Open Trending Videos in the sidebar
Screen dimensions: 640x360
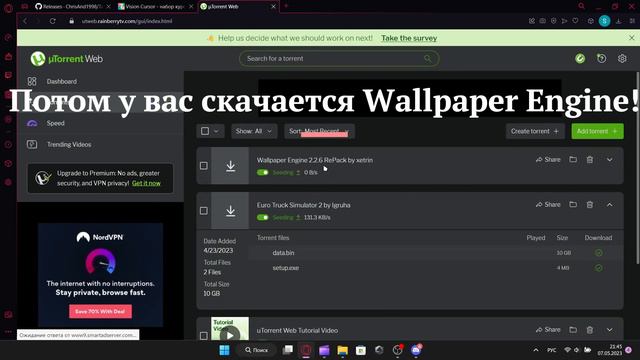[x=69, y=144]
